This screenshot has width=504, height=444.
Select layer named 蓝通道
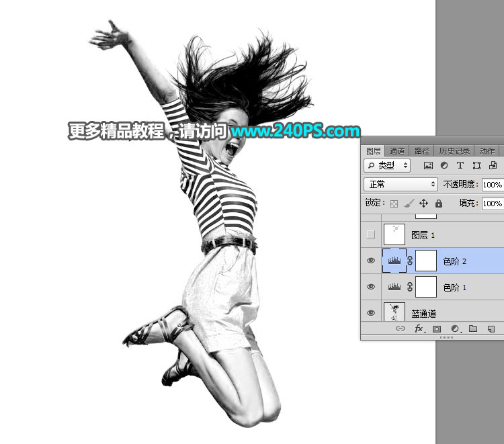[x=423, y=314]
